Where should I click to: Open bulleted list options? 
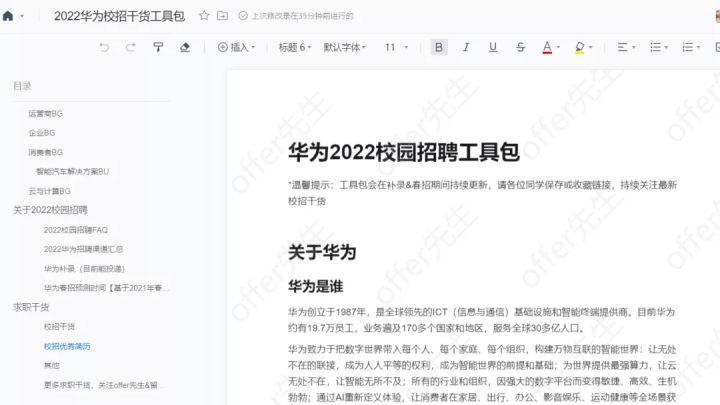click(659, 47)
